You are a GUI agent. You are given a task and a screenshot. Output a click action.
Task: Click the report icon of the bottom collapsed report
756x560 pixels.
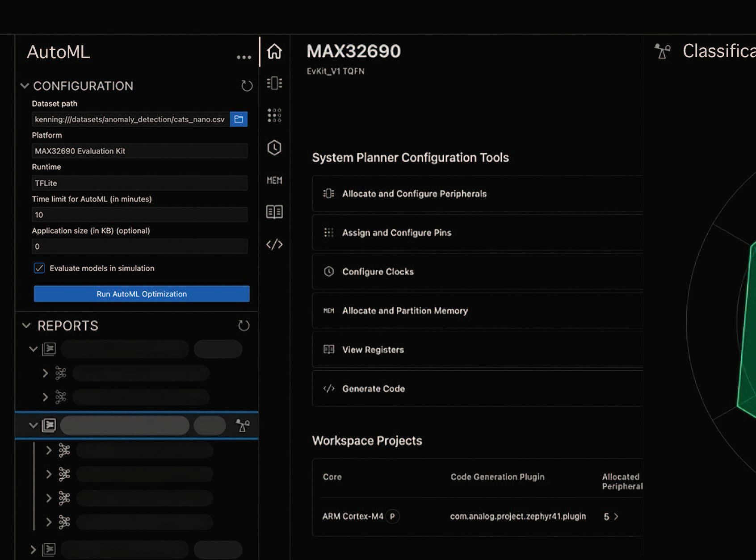tap(49, 549)
